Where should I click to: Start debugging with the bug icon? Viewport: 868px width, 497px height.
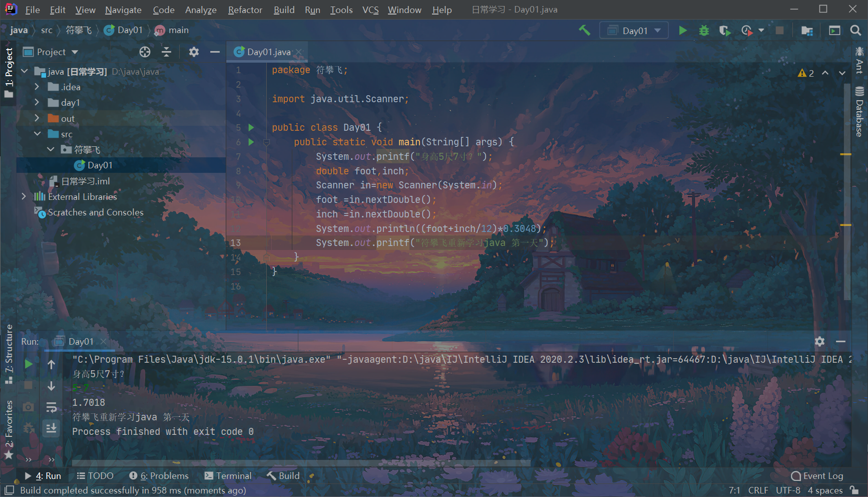tap(704, 31)
